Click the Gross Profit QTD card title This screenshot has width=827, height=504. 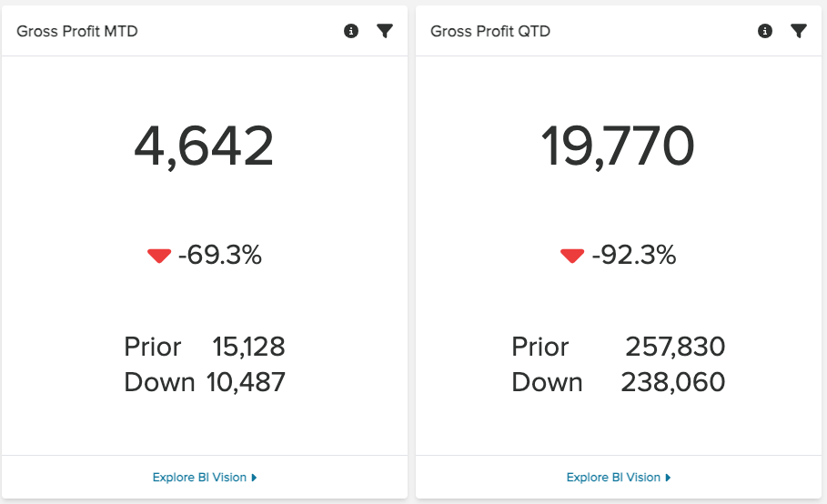tap(490, 32)
